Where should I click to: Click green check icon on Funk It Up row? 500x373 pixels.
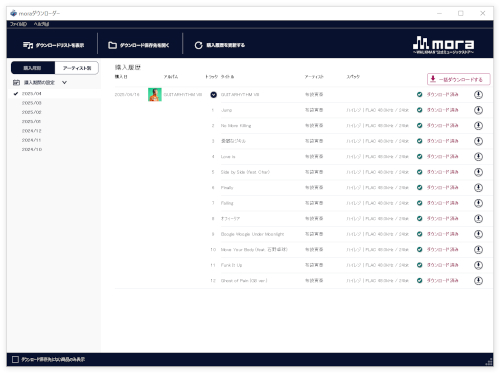(x=420, y=265)
